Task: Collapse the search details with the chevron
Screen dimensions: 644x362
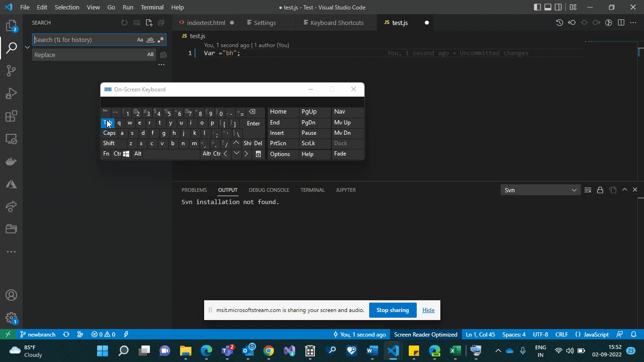Action: click(x=27, y=47)
